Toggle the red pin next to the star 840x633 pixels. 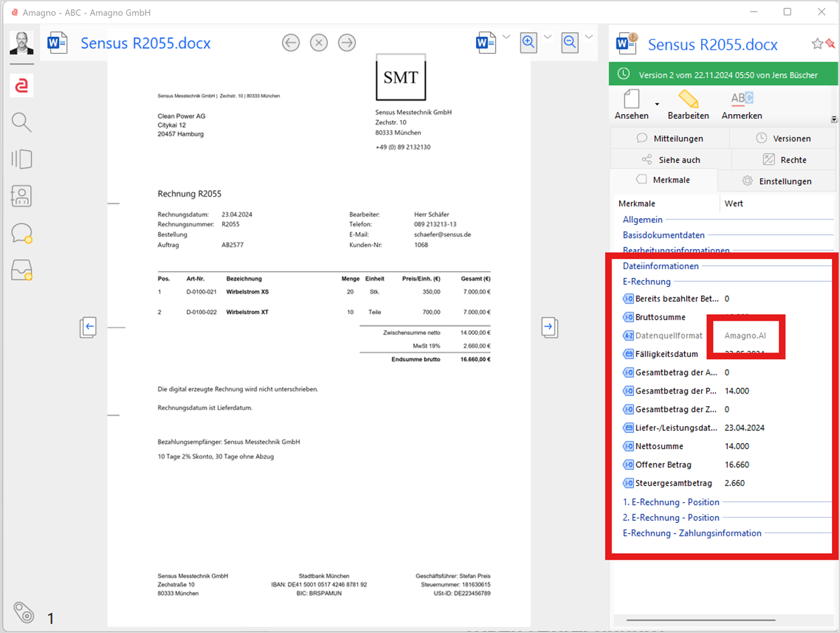[830, 44]
